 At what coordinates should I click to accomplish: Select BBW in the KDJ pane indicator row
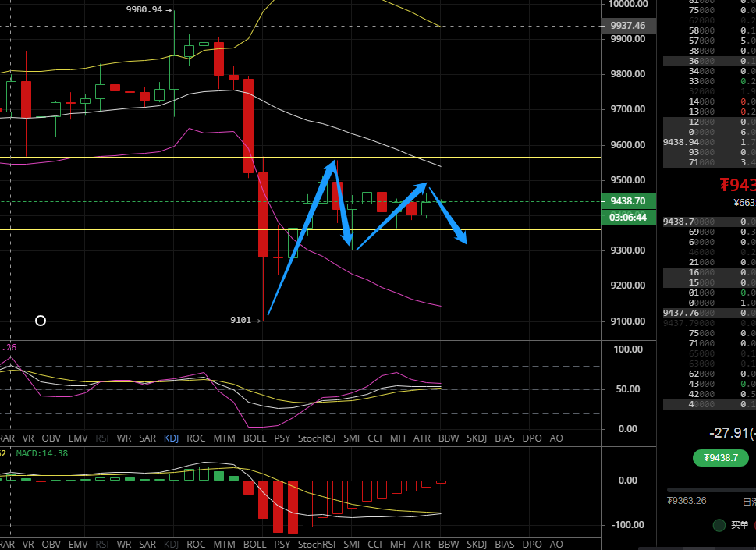(449, 438)
